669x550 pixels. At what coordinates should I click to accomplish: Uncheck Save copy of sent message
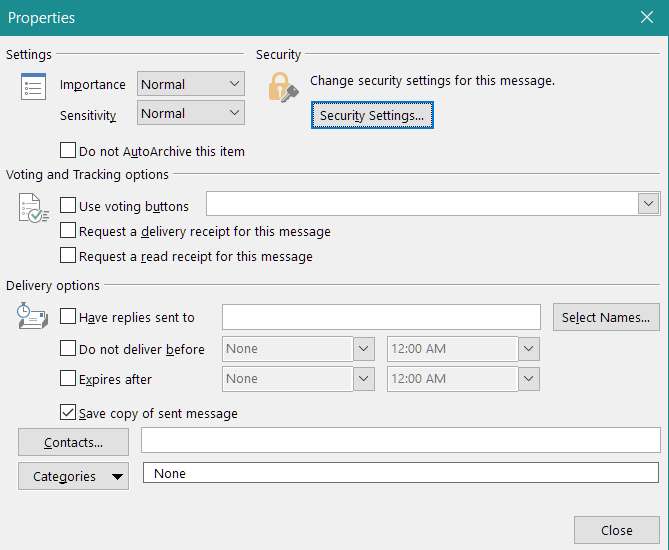tap(68, 412)
